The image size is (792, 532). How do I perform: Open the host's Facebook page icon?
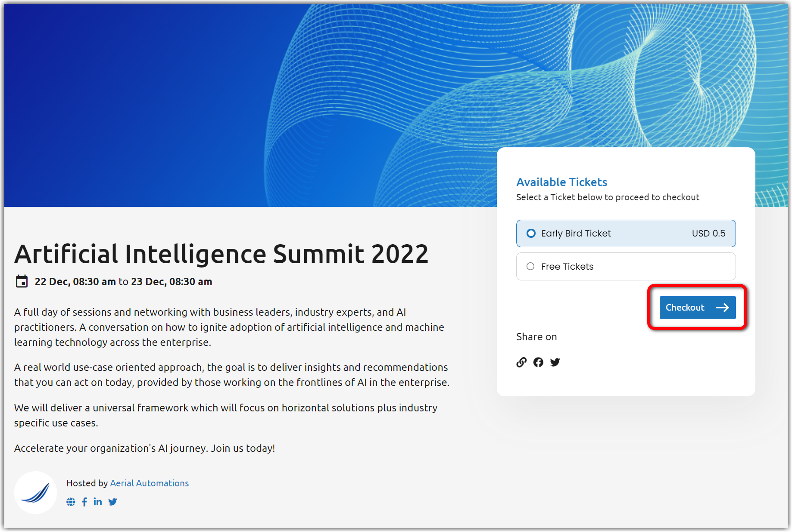pos(84,502)
